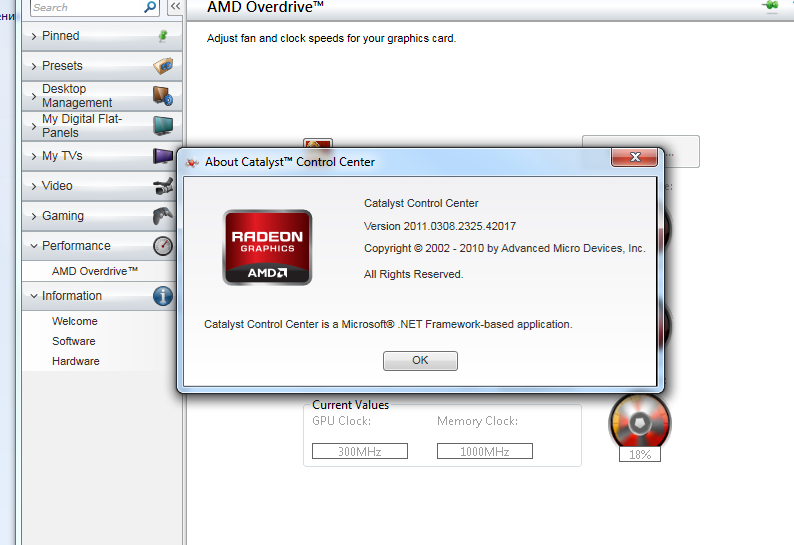
Task: Select the My TVs menu label
Action: [x=62, y=155]
